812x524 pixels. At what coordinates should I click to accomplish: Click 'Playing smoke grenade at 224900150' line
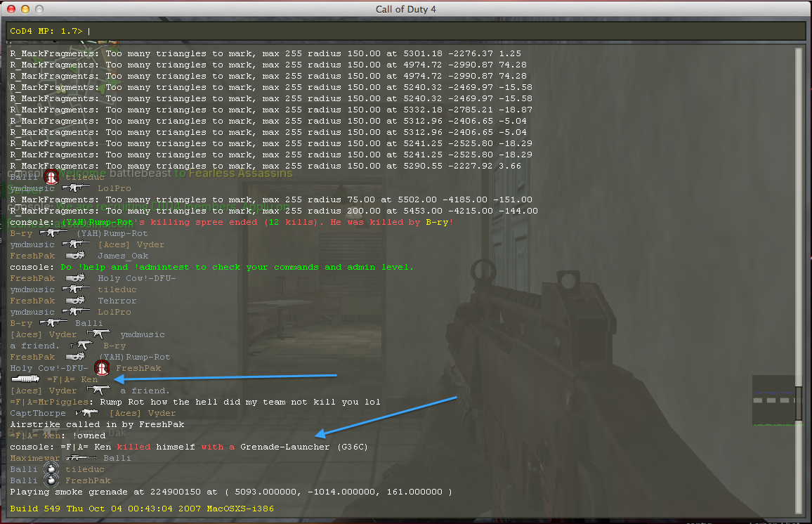(231, 492)
